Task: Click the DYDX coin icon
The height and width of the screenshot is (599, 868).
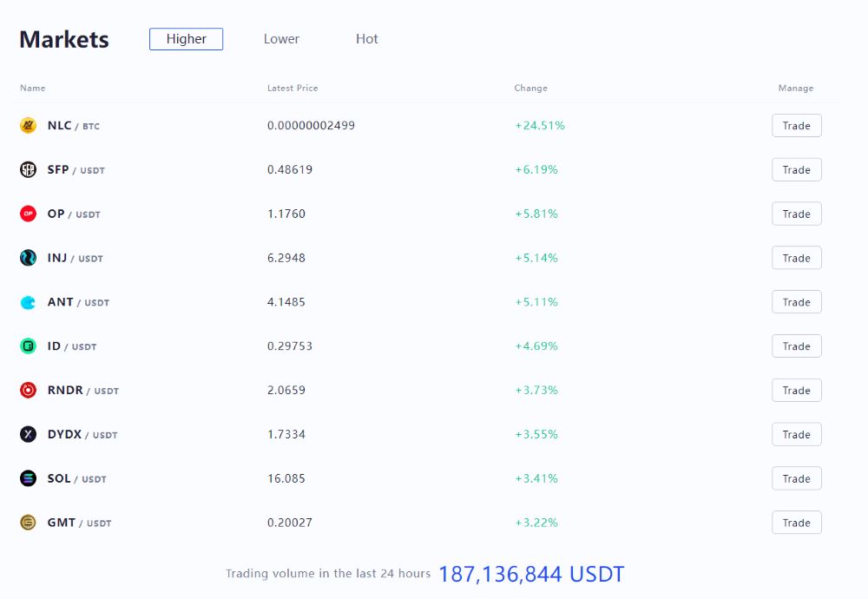Action: pos(29,434)
